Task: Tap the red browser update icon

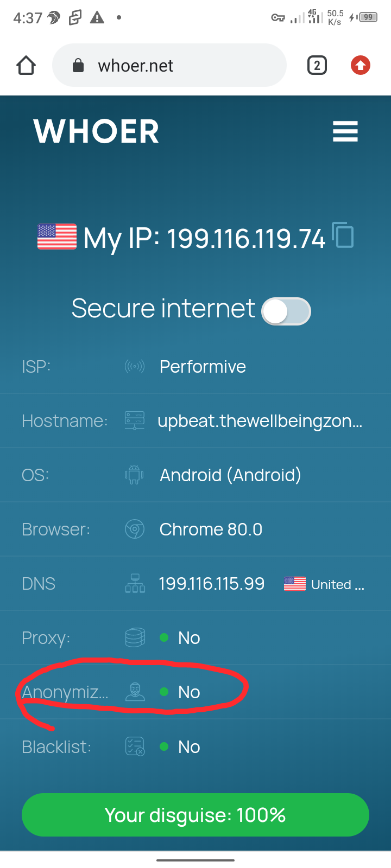Action: click(x=360, y=66)
